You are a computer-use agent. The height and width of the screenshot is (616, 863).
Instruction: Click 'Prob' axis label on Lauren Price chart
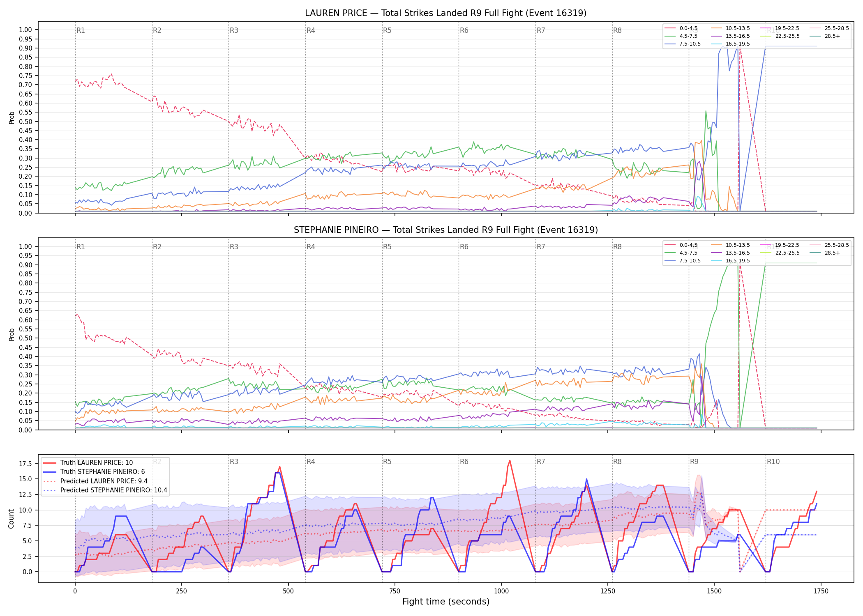click(x=12, y=118)
